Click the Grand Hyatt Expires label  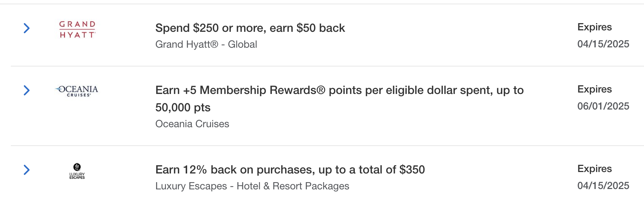pos(594,27)
